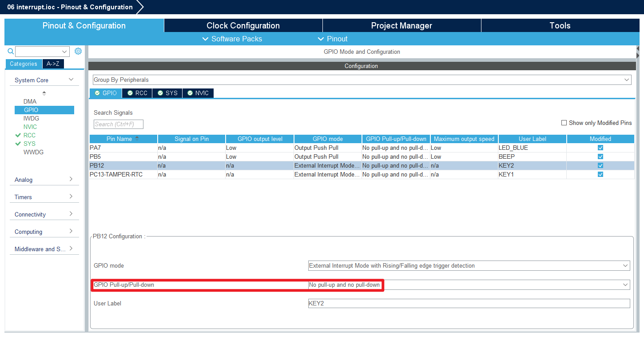Sort by Maximum output speed column
This screenshot has width=644, height=337.
pos(464,139)
